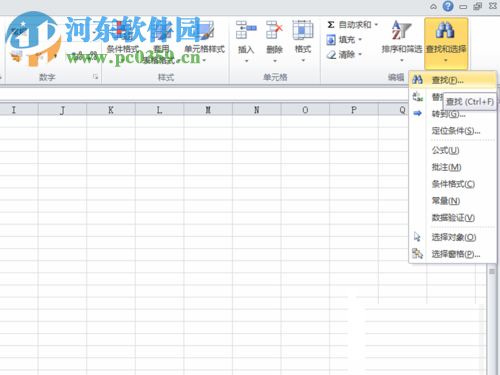Expand the Find and Select dropdown arrow

point(446,61)
